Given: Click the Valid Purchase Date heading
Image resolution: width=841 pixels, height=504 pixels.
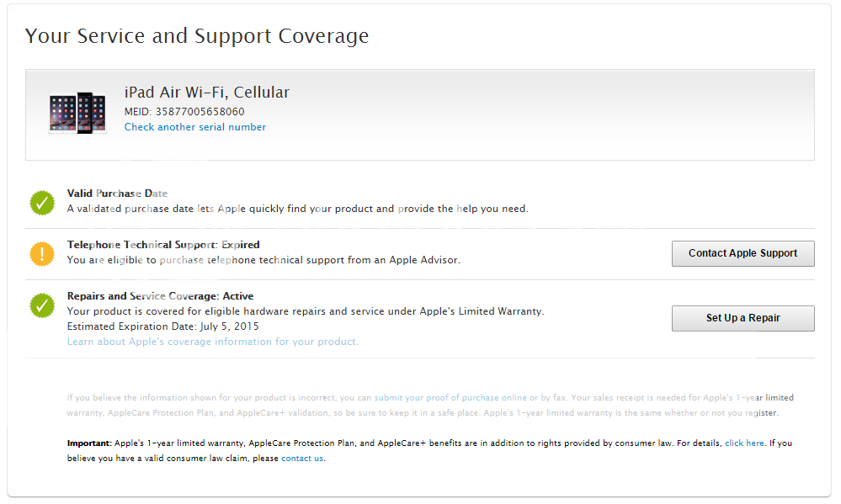Looking at the screenshot, I should pyautogui.click(x=118, y=193).
